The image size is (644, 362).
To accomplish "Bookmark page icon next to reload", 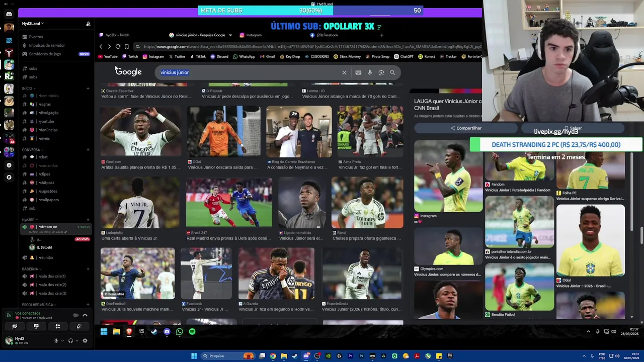I will [127, 47].
